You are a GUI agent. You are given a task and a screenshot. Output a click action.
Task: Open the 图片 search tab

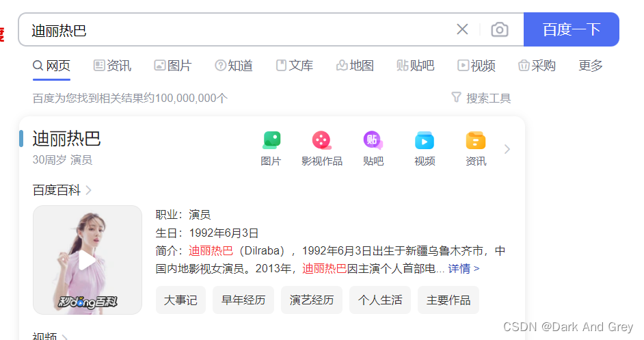(173, 66)
